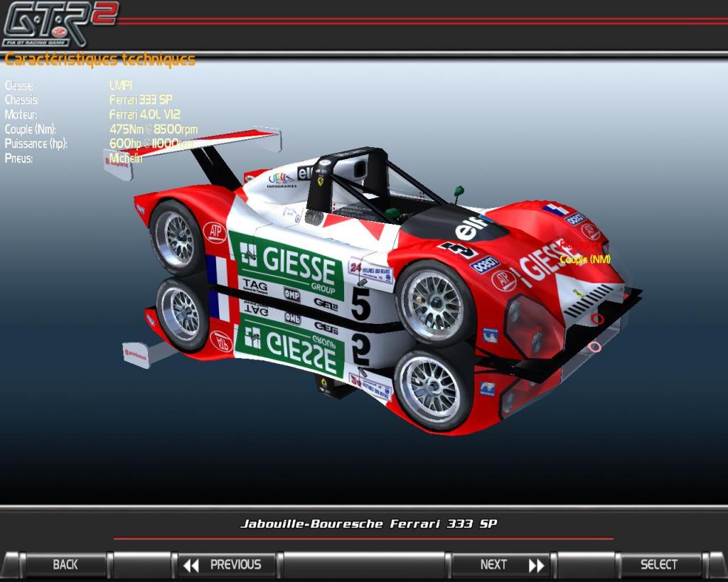Image resolution: width=728 pixels, height=582 pixels.
Task: Click the 'Pneus:' label
Action: [18, 158]
